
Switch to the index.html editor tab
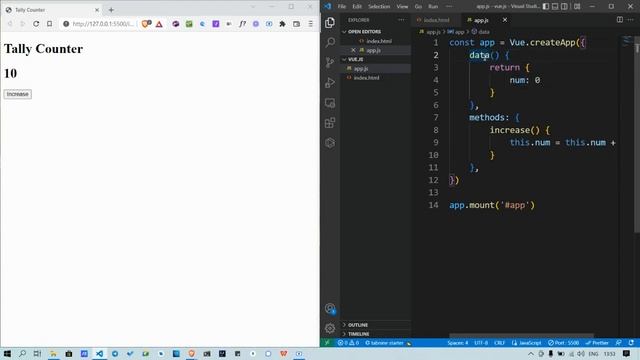pos(436,20)
